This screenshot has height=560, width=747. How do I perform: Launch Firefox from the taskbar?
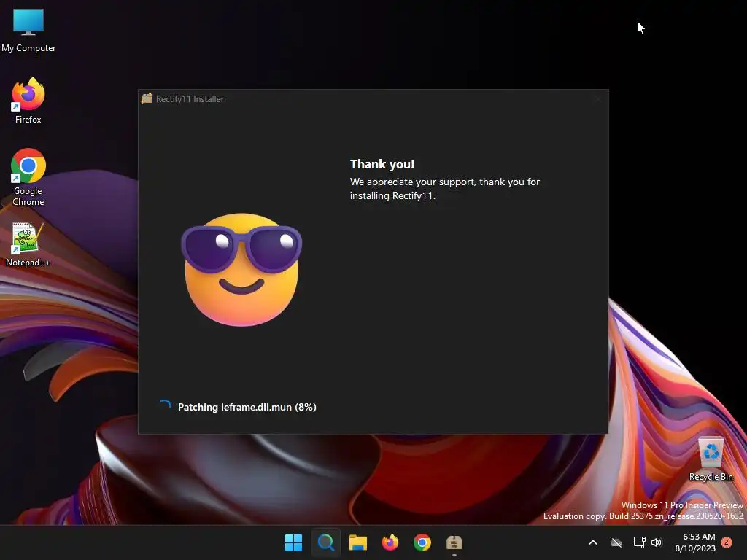(x=390, y=542)
